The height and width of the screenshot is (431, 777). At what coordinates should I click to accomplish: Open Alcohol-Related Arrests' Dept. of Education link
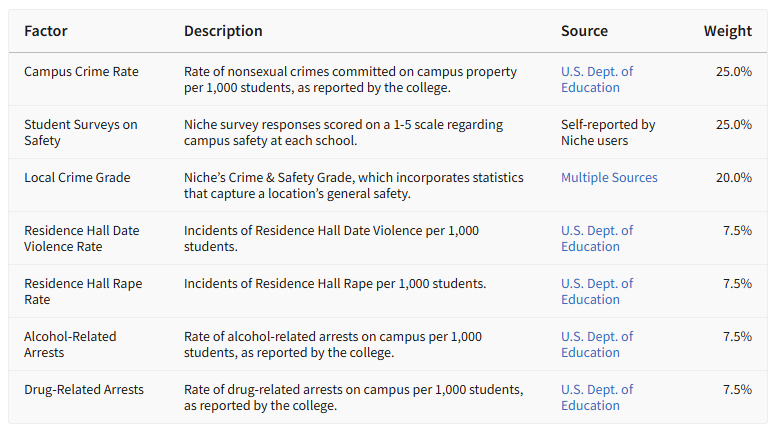coord(597,344)
